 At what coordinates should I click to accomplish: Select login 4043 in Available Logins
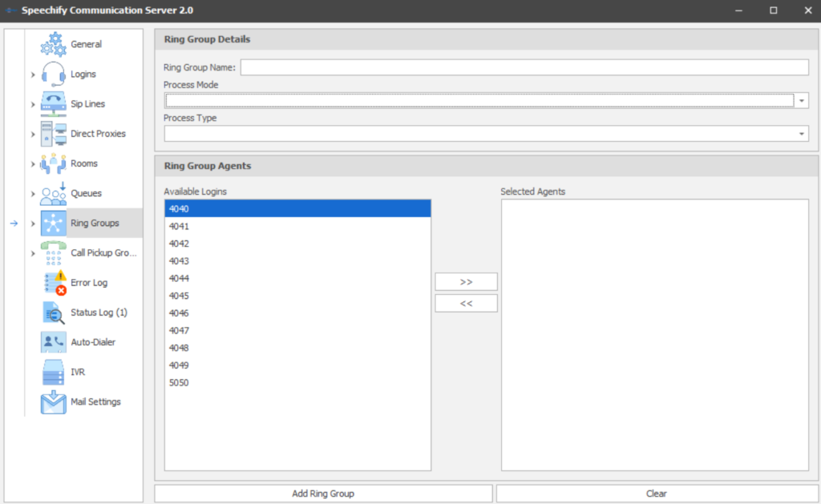298,260
